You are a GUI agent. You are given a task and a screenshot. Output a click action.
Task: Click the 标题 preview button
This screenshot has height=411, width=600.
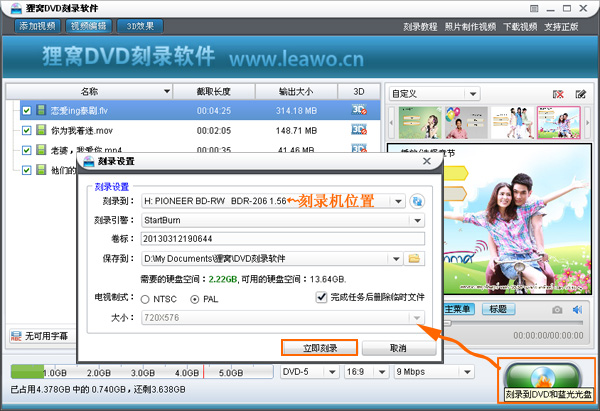(498, 309)
